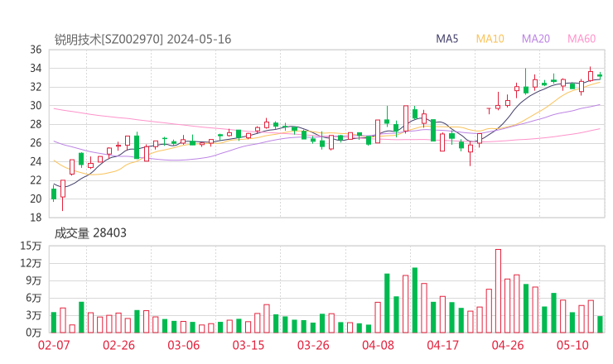Viewport: 613px width, 364px height.
Task: Click the last green volume bar on the right
Action: click(x=600, y=324)
